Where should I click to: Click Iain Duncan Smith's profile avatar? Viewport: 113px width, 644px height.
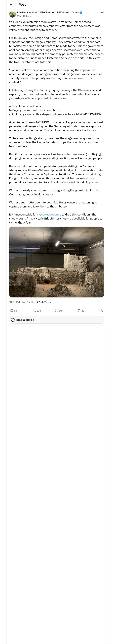pyautogui.click(x=13, y=14)
